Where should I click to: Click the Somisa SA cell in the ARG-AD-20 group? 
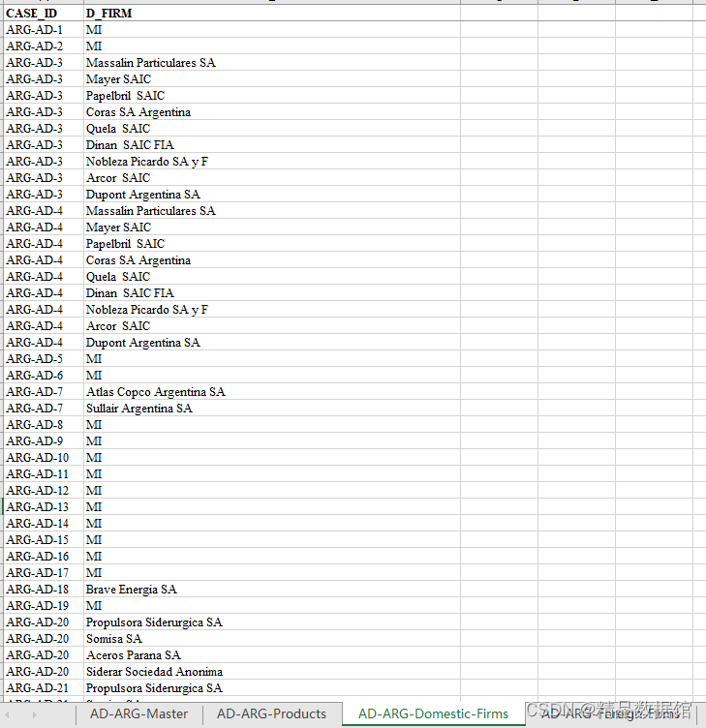tap(272, 639)
